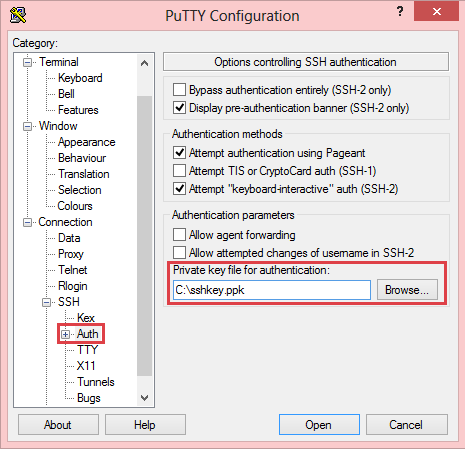Collapse the Terminal tree node

pyautogui.click(x=28, y=62)
